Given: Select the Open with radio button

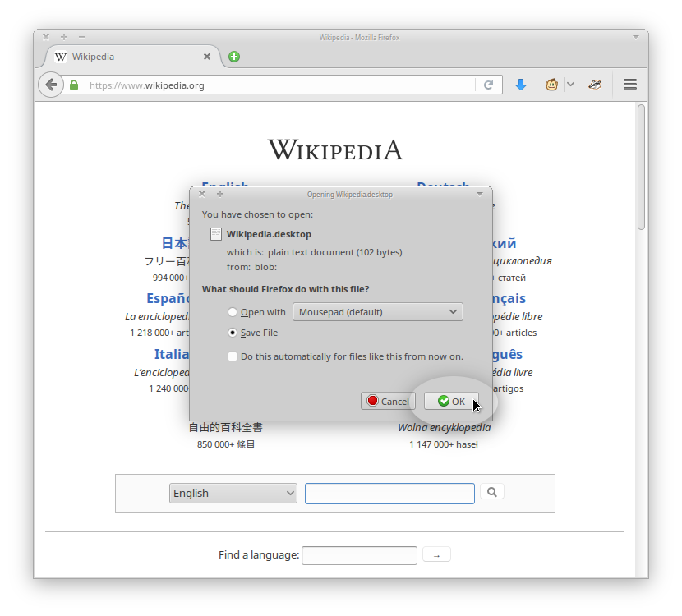Looking at the screenshot, I should (x=233, y=312).
